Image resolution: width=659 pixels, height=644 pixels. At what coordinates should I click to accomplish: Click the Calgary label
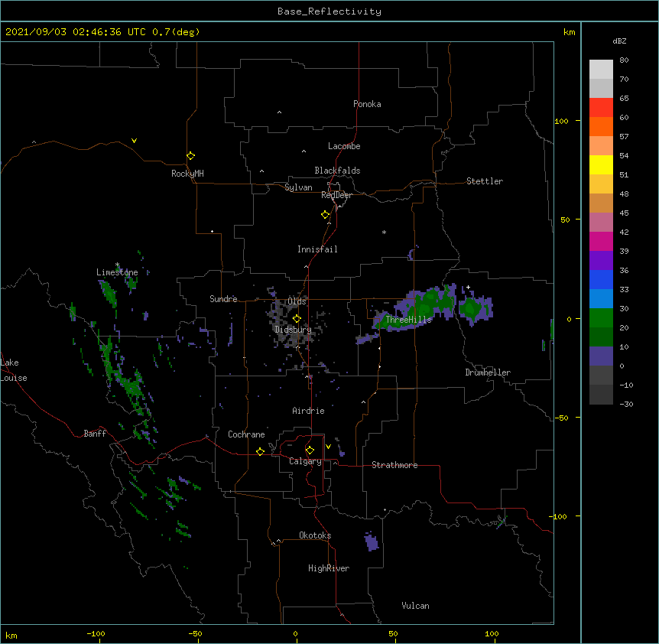click(305, 461)
